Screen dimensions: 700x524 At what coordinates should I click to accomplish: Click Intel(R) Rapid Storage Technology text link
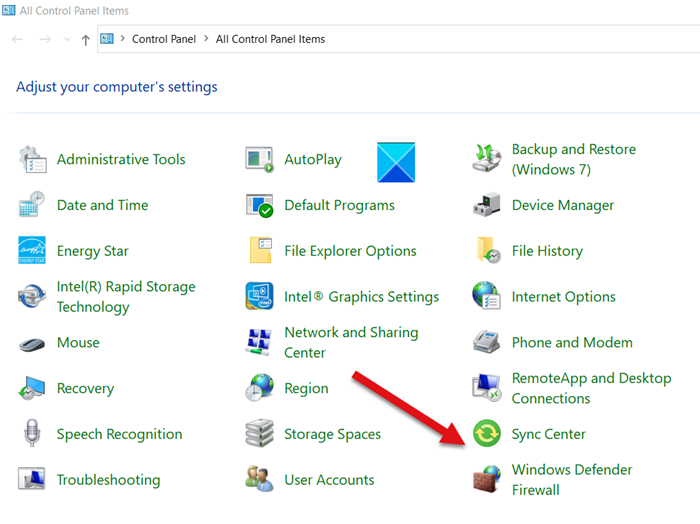pyautogui.click(x=126, y=297)
